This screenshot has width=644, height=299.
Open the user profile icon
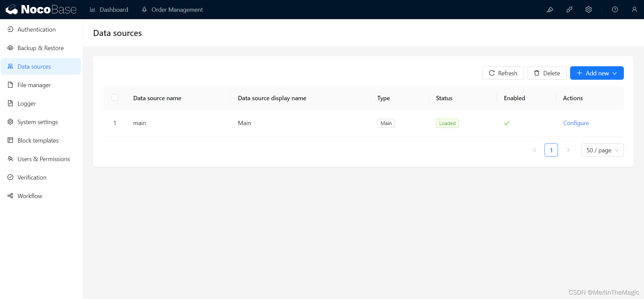[x=634, y=9]
